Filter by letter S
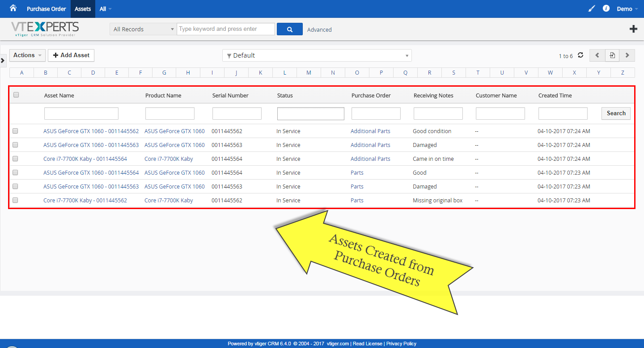Image resolution: width=644 pixels, height=348 pixels. click(453, 72)
